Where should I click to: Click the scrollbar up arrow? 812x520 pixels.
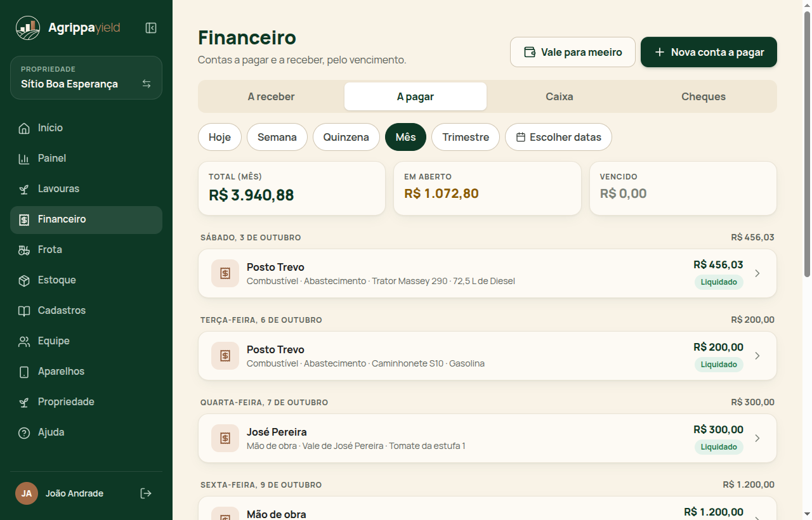tap(807, 5)
